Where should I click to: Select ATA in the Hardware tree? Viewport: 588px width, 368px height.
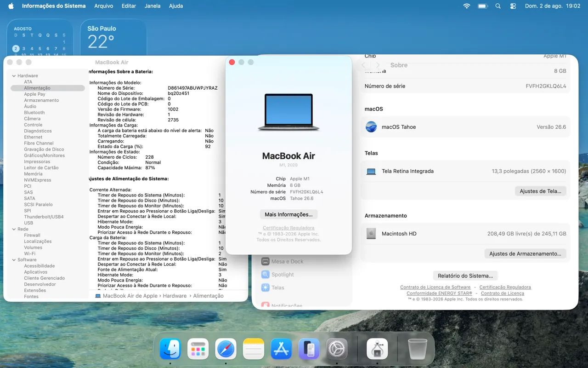pyautogui.click(x=28, y=82)
